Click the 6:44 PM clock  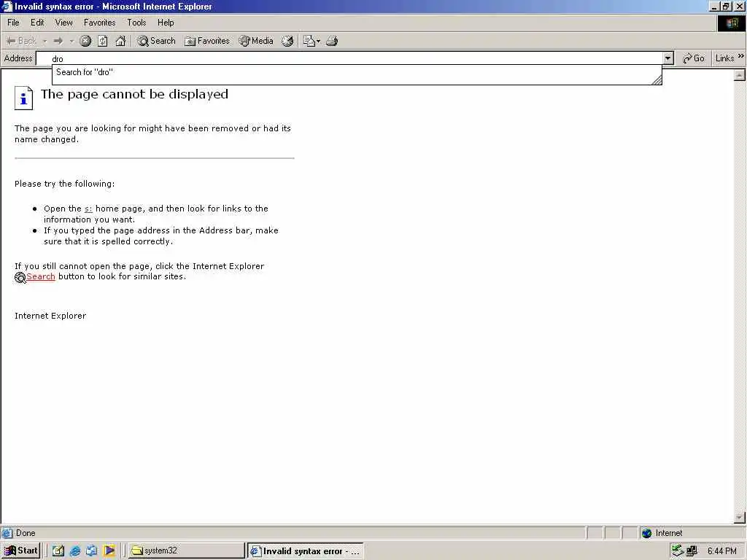coord(721,551)
